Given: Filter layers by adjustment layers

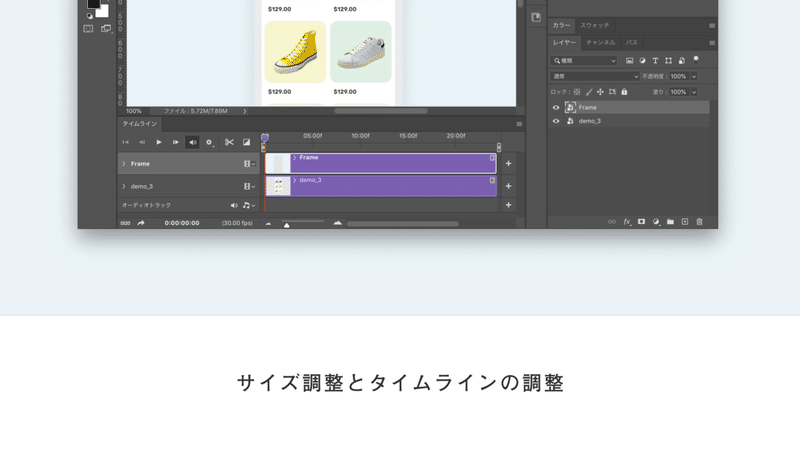Looking at the screenshot, I should click(x=642, y=61).
